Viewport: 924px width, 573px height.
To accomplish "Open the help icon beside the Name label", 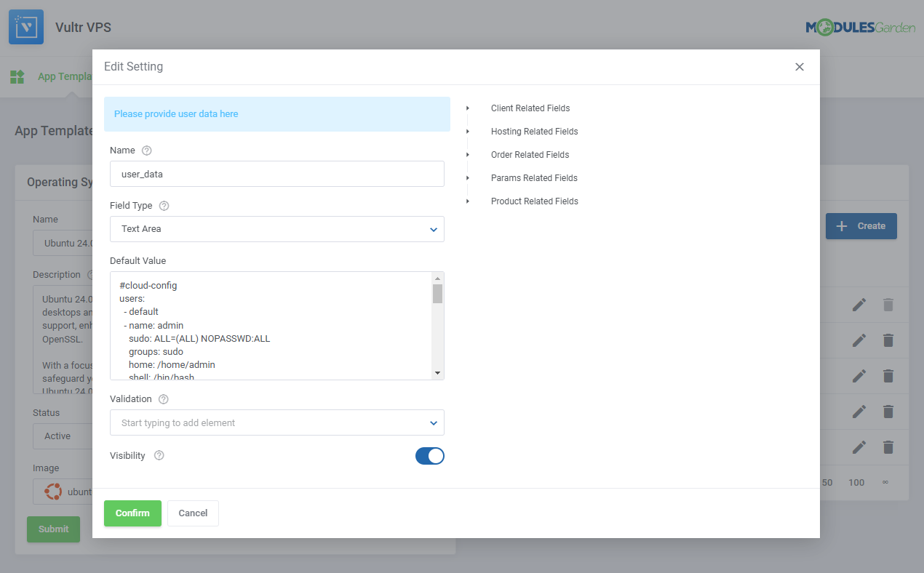I will point(146,150).
